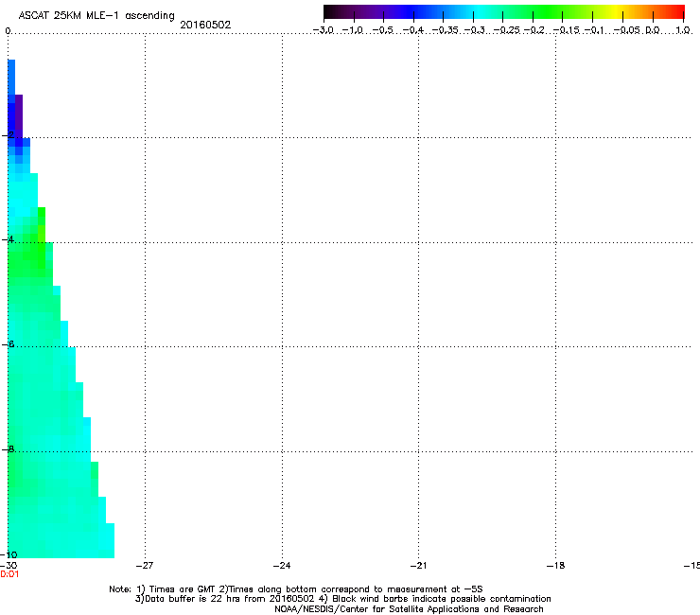The height and width of the screenshot is (615, 700).
Task: Click the 1.0 color scale label
Action: (683, 30)
